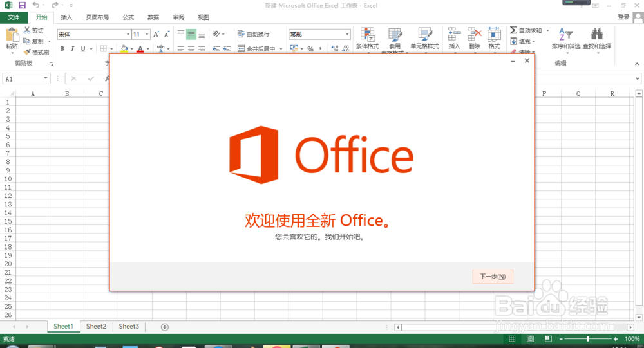Screen dimensions: 644x348
Task: Expand the font name dropdown (宋体)
Action: tap(128, 35)
